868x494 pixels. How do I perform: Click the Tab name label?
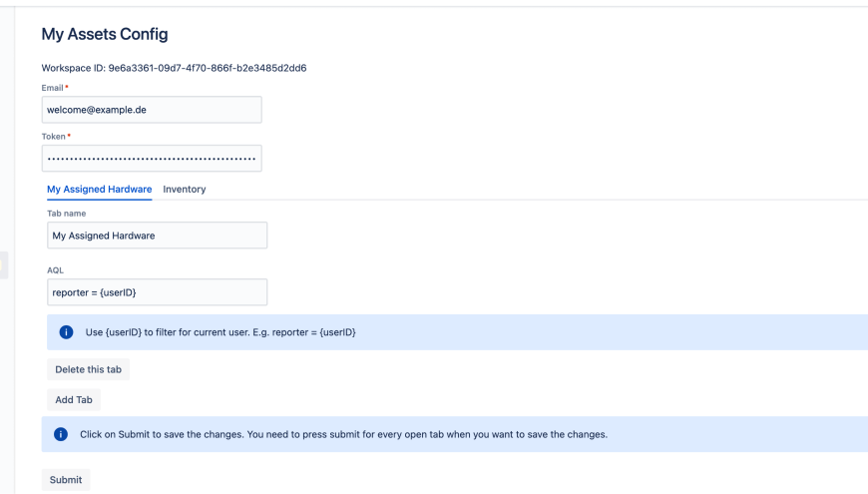pyautogui.click(x=67, y=213)
